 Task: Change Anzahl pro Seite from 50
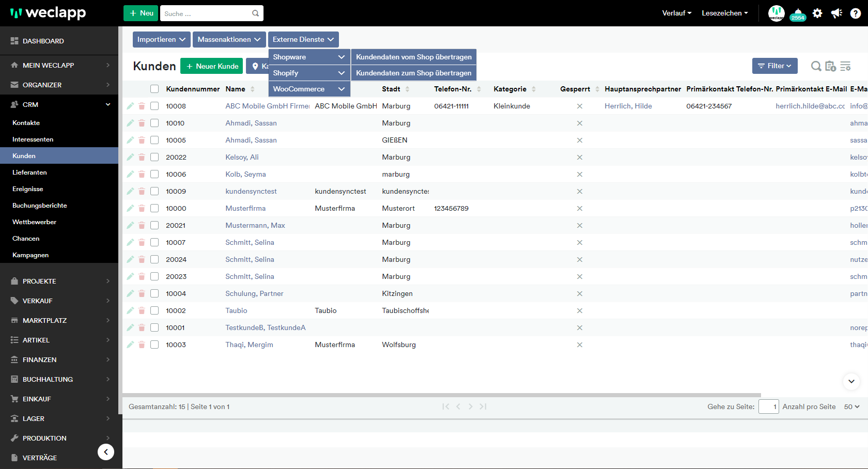point(851,407)
